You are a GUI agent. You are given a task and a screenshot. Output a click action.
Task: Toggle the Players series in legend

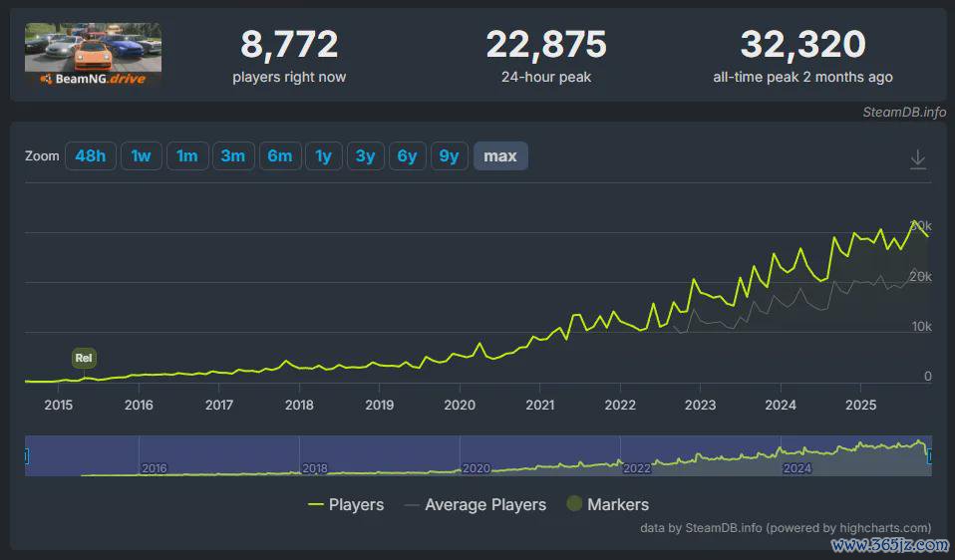coord(346,505)
